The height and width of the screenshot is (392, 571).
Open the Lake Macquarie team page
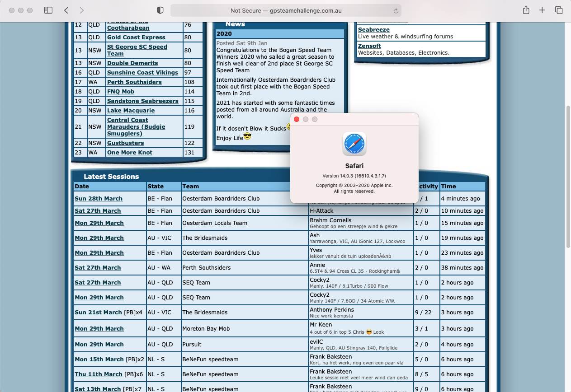131,110
